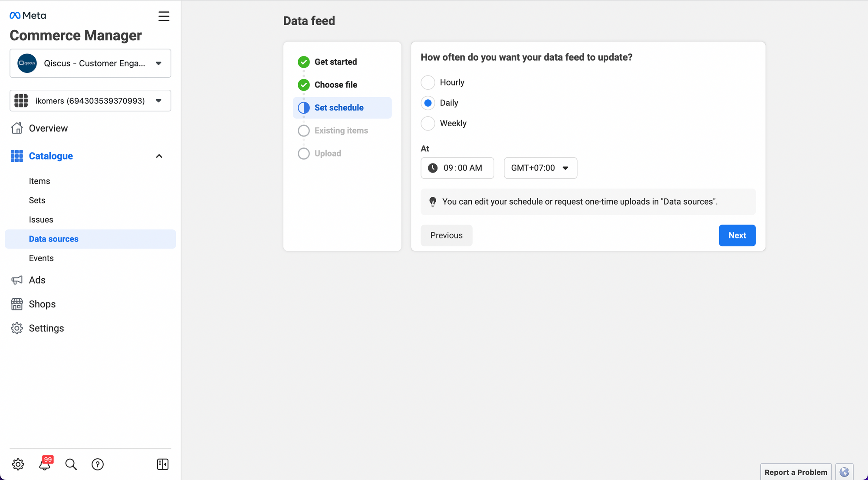The image size is (868, 480).
Task: Open Issues in the Catalogue menu
Action: tap(41, 219)
